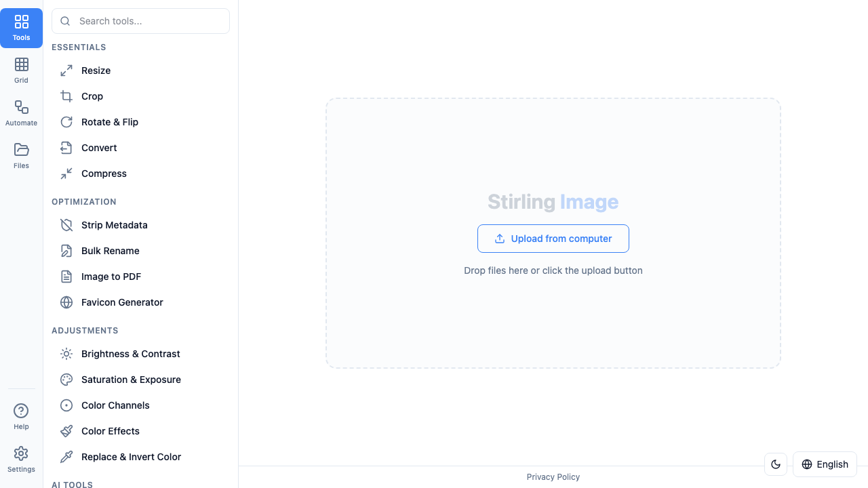Click the ADJUSTMENTS section heading

pos(85,331)
